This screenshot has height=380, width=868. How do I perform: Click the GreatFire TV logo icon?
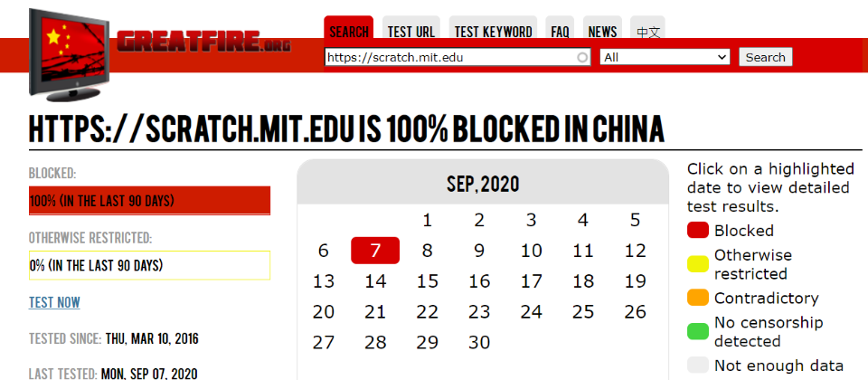pos(70,55)
